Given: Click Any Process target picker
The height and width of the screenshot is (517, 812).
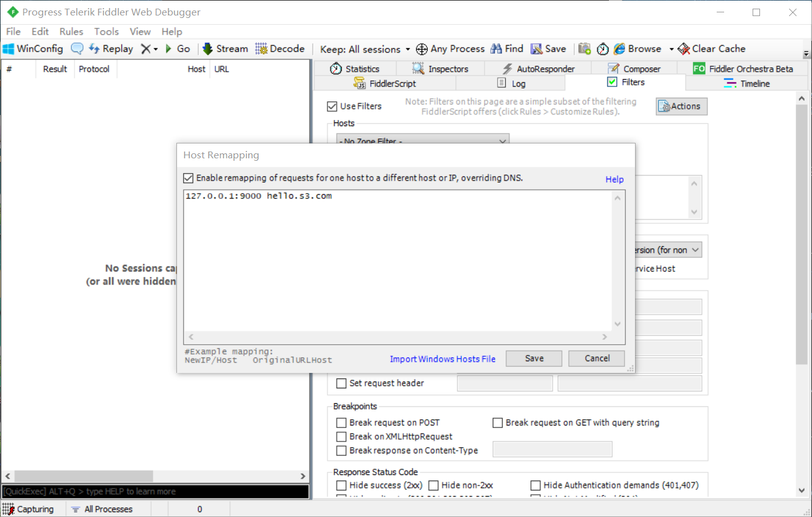Looking at the screenshot, I should click(450, 49).
